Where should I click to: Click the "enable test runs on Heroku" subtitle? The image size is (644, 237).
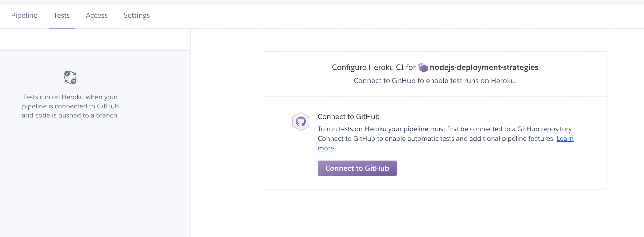click(435, 81)
